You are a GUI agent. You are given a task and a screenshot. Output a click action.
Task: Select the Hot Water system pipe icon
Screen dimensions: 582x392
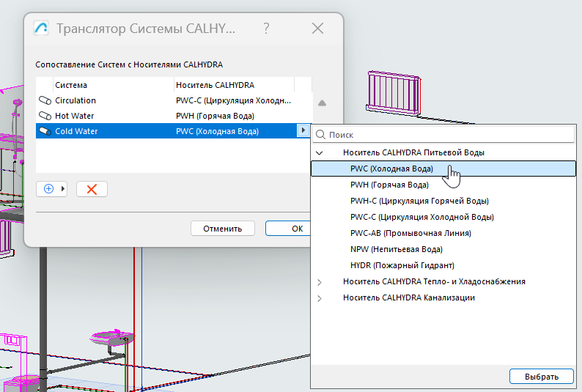click(45, 116)
